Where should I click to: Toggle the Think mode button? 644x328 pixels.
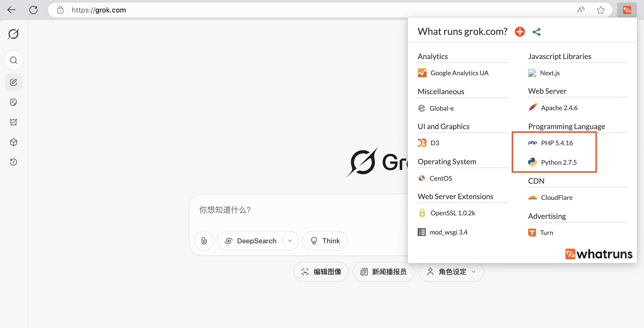[325, 241]
